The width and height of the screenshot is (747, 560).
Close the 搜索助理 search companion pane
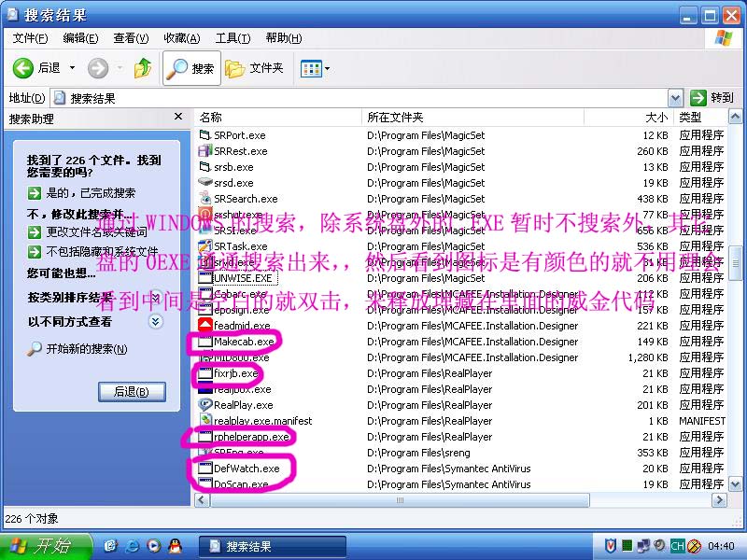click(x=178, y=117)
